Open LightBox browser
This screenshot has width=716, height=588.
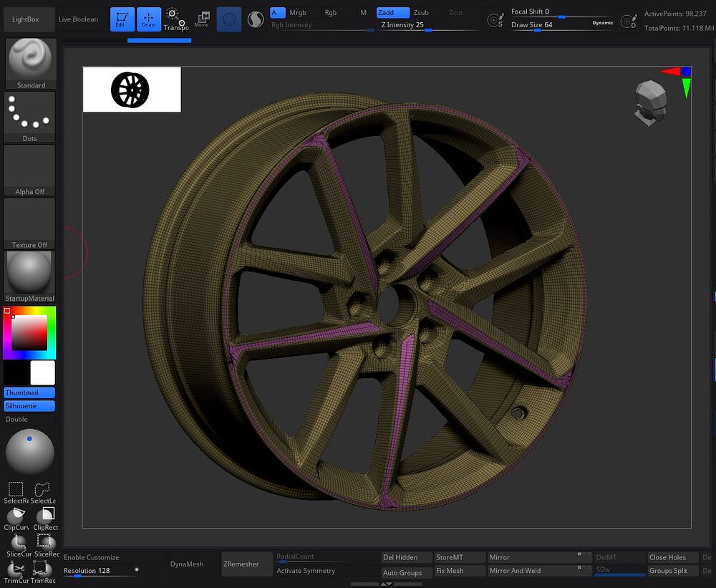(29, 19)
